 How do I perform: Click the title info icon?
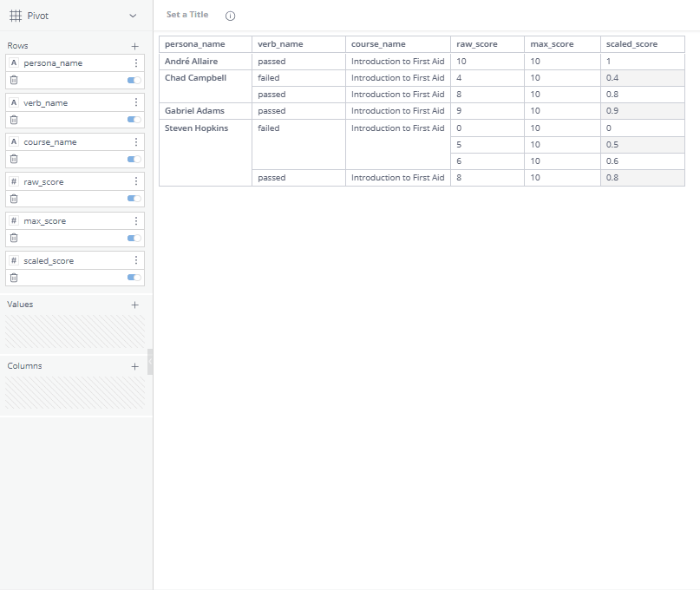pyautogui.click(x=230, y=16)
